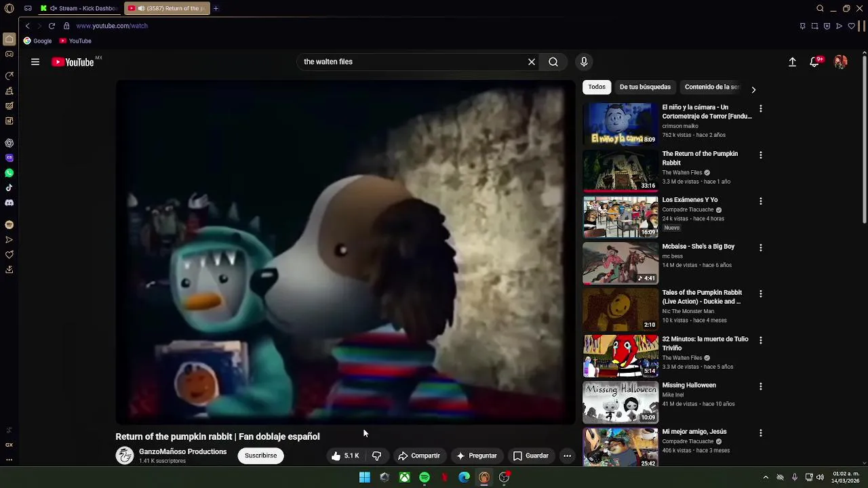Dislike the video with thumbs down
This screenshot has width=868, height=488.
[x=376, y=456]
